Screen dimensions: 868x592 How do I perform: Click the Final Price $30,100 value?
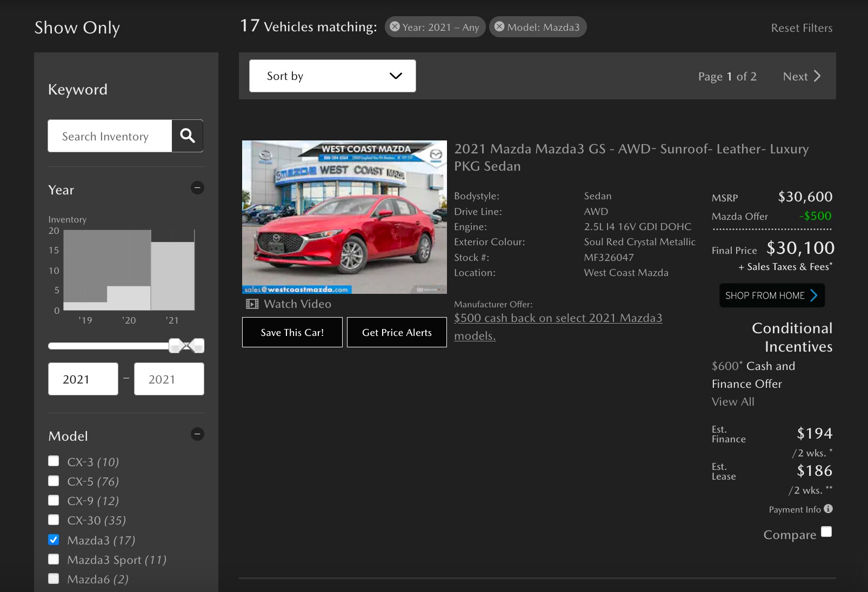[800, 248]
